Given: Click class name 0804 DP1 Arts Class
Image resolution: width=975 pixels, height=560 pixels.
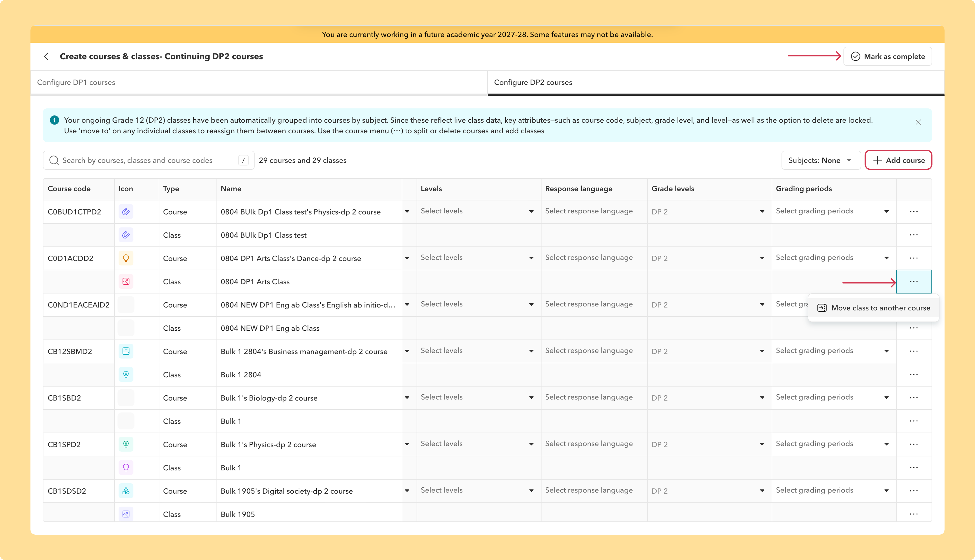Looking at the screenshot, I should [255, 282].
